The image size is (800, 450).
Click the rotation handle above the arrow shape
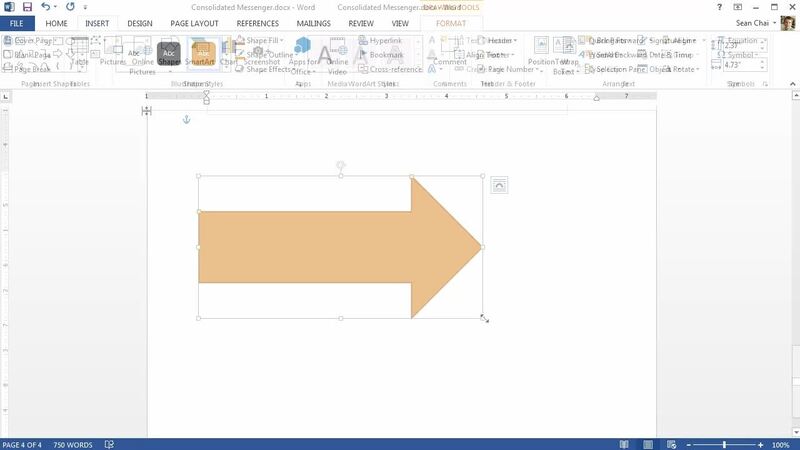pos(341,164)
